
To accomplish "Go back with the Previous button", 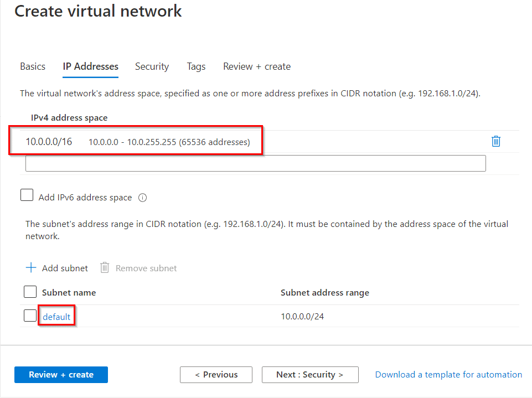I will coord(216,375).
